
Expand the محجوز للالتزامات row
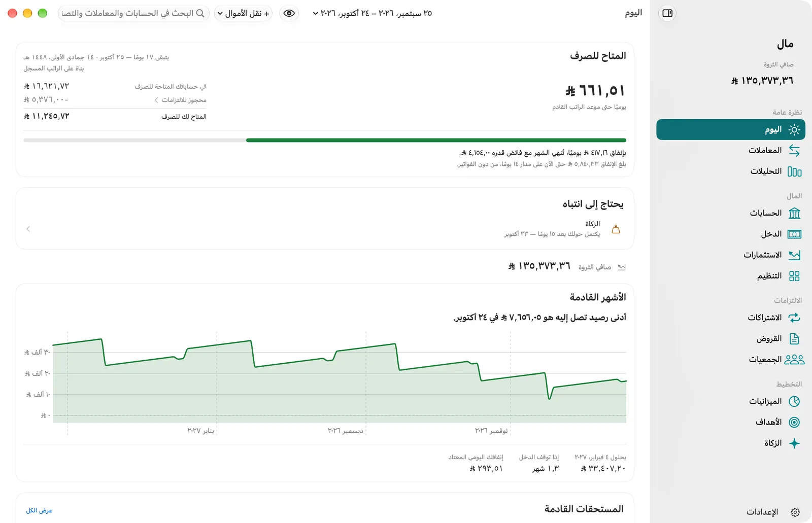point(115,100)
